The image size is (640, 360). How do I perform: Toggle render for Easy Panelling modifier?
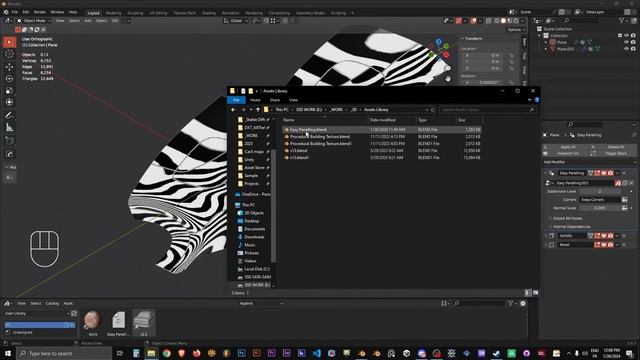(610, 173)
